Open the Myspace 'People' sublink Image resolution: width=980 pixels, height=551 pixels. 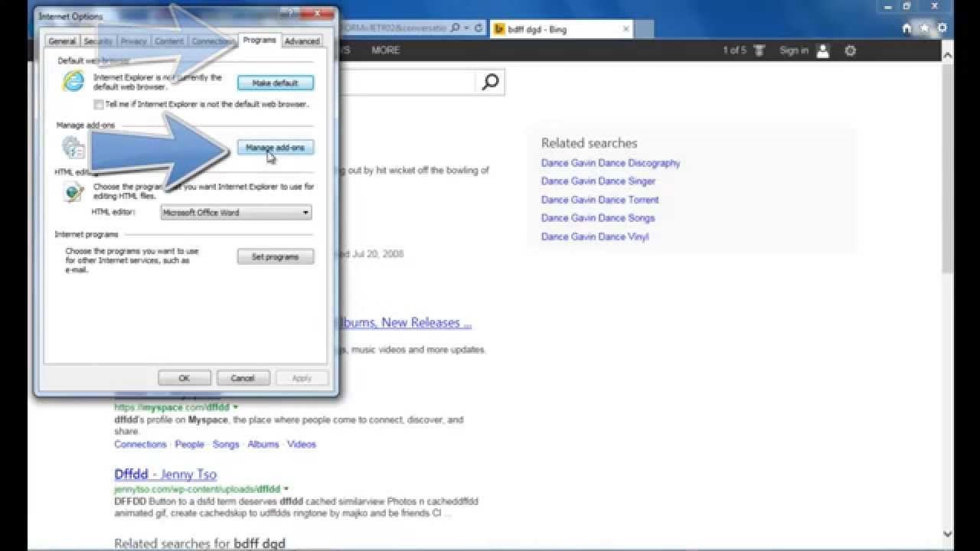189,444
